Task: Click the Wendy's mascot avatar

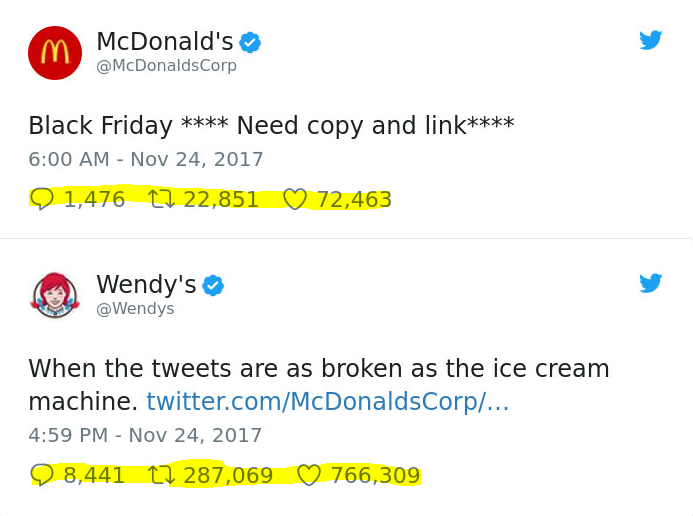Action: point(54,296)
